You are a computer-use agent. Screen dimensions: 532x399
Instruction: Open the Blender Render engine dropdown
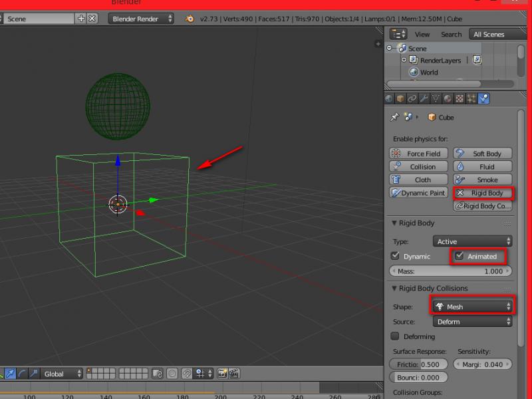[x=140, y=19]
